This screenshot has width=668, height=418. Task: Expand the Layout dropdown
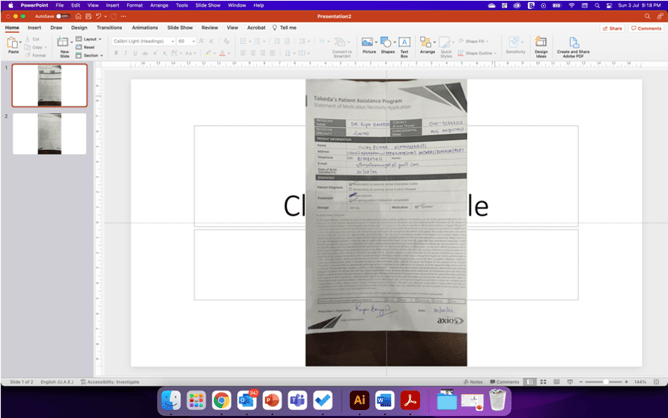(89, 39)
